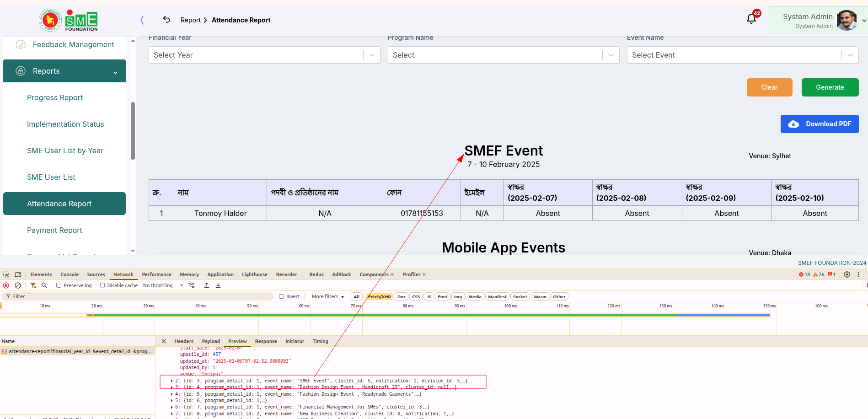Click the sidebar scroll up arrow
The width and height of the screenshot is (868, 419).
click(133, 41)
